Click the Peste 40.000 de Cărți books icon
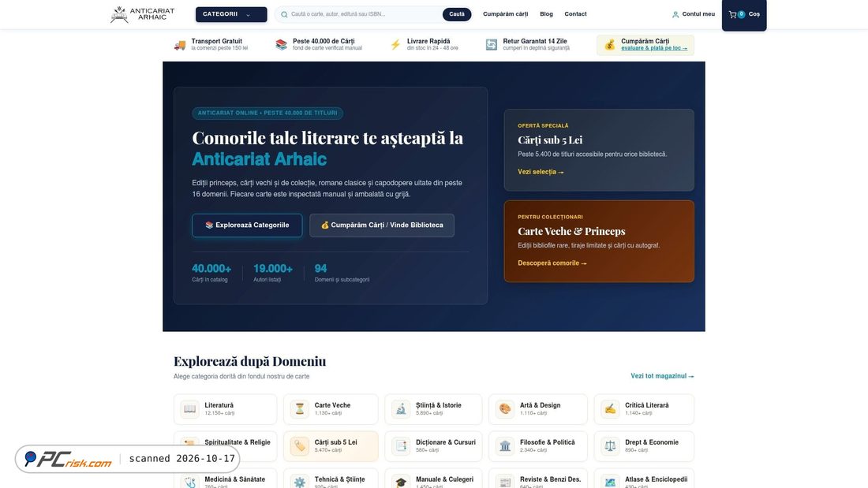Image resolution: width=868 pixels, height=488 pixels. pyautogui.click(x=281, y=45)
